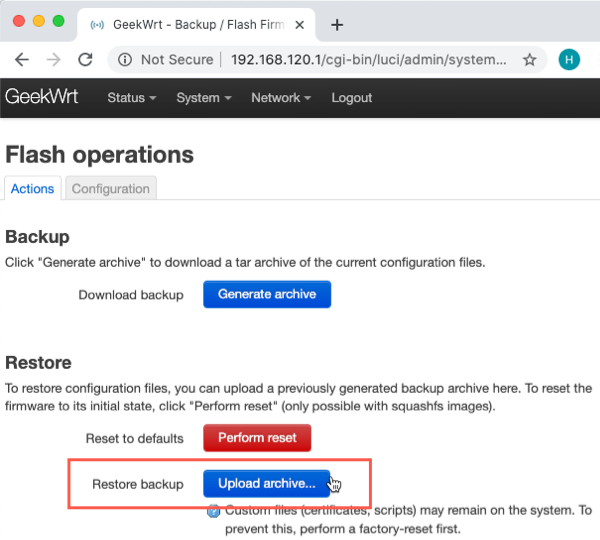Click the 'Restore' section heading
Screen dimensions: 600x540
(38, 362)
